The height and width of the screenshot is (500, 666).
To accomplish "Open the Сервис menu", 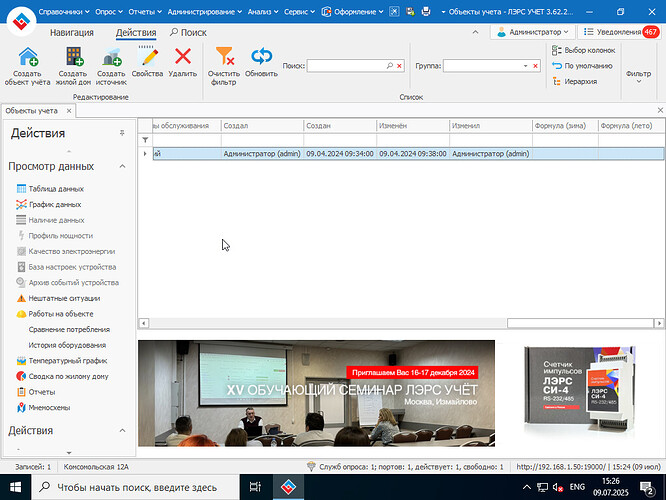I will 299,12.
